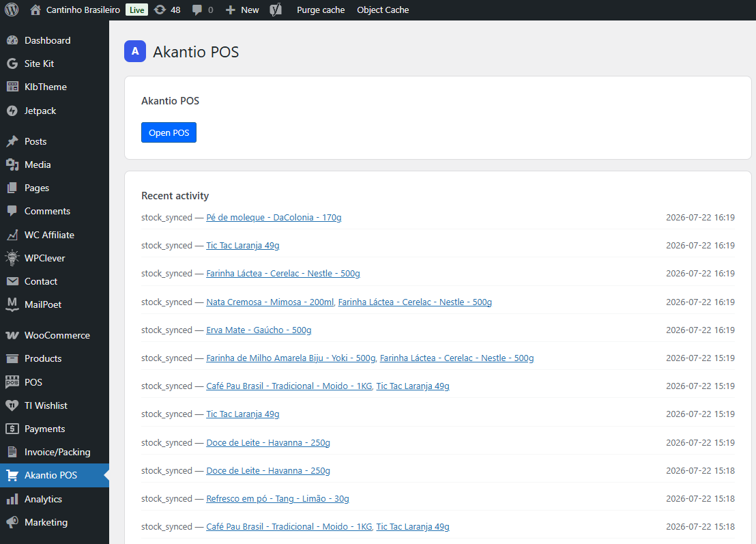The image size is (756, 544).
Task: Click the TI Wishlist heart icon
Action: point(12,405)
